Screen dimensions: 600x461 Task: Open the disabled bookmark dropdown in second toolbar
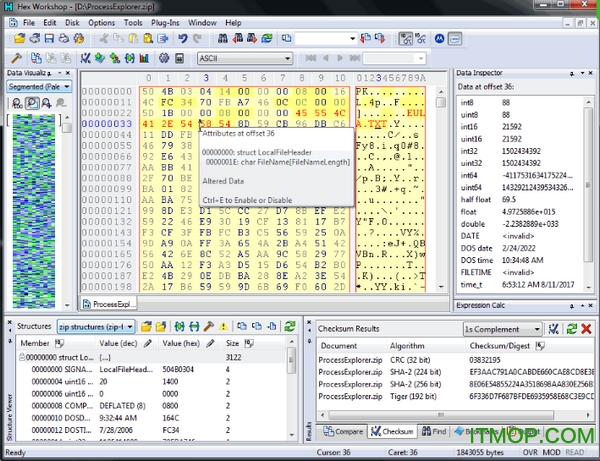[395, 58]
